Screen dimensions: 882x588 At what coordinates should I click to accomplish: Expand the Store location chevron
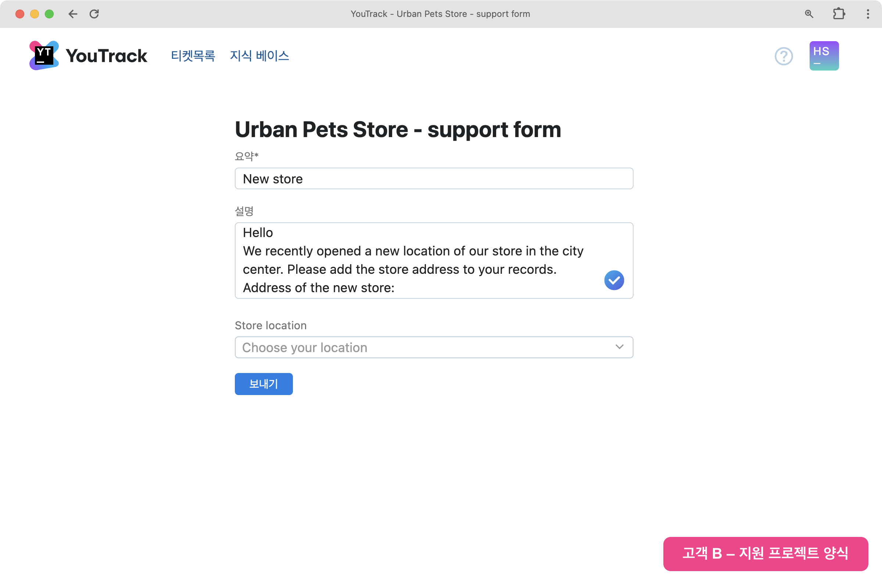[620, 347]
